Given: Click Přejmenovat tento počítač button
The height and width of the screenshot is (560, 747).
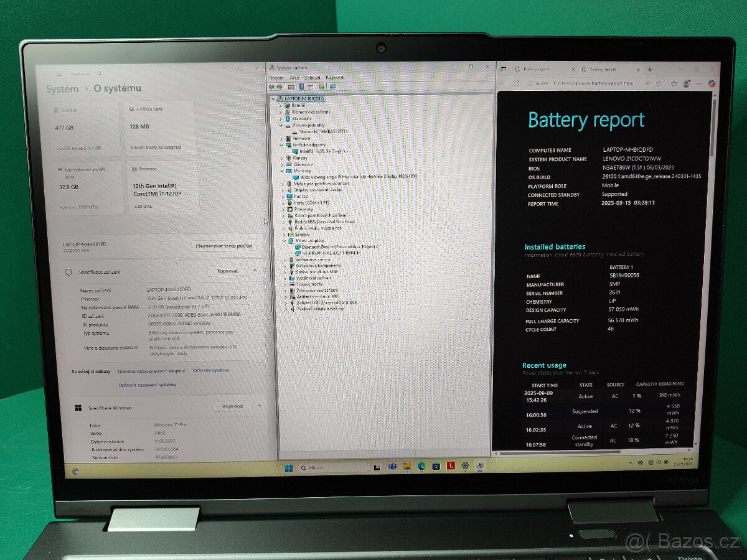Looking at the screenshot, I should (x=223, y=246).
